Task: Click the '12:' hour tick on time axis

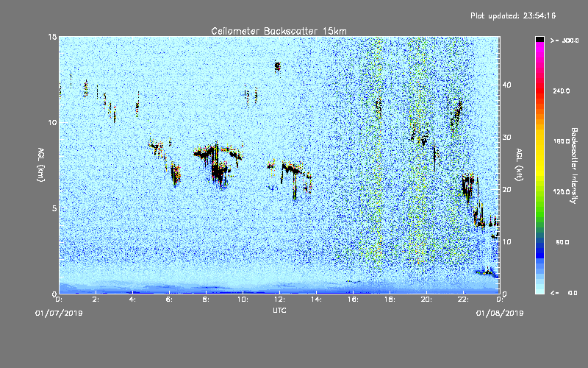Action: (x=280, y=300)
